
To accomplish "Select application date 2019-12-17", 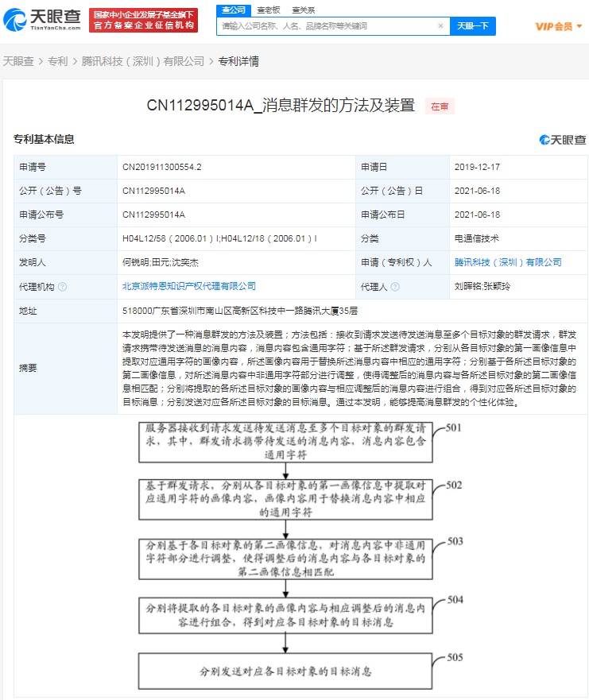I will pos(477,167).
